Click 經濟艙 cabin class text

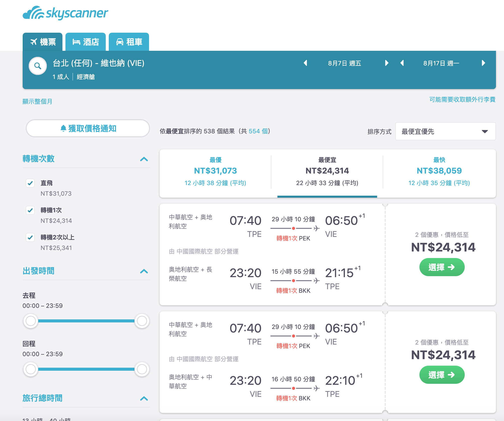tap(86, 77)
